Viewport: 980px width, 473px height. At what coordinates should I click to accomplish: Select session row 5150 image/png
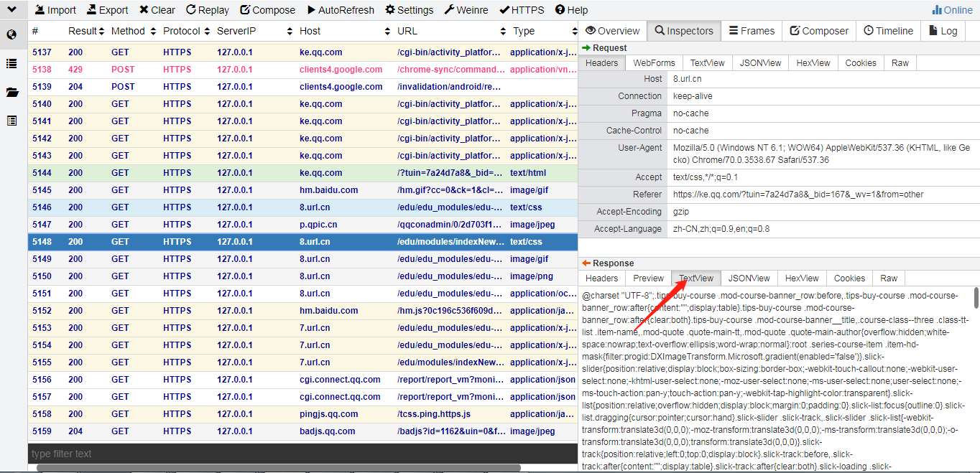(302, 276)
